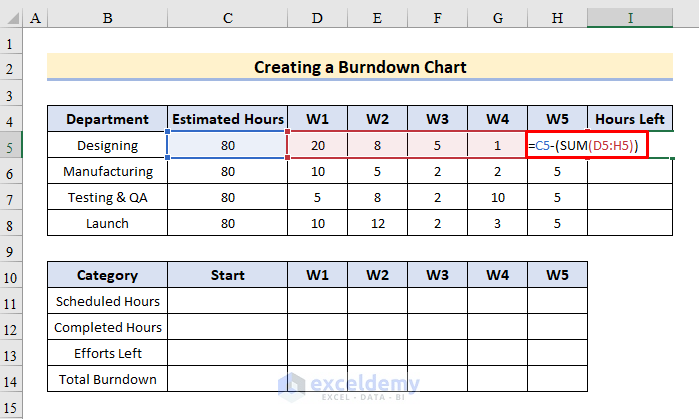
Task: Click the 'Launch' department cell
Action: tap(107, 223)
